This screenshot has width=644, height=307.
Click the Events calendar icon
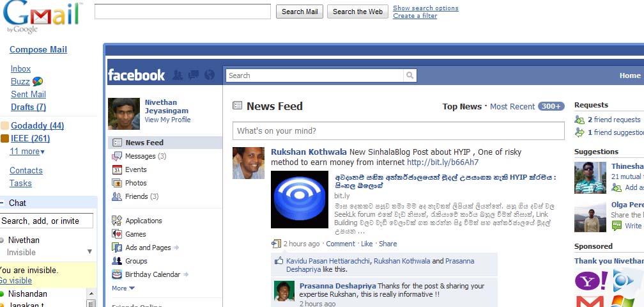pos(117,169)
